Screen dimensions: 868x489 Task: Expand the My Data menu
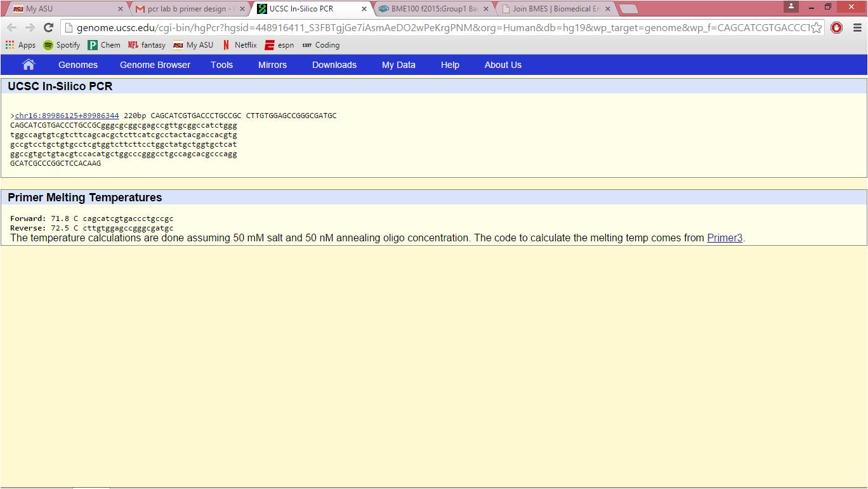pos(398,65)
